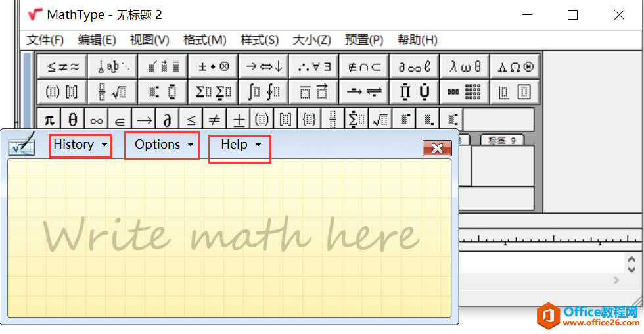Open the operator symbols palette (±•⊗)

coord(213,66)
